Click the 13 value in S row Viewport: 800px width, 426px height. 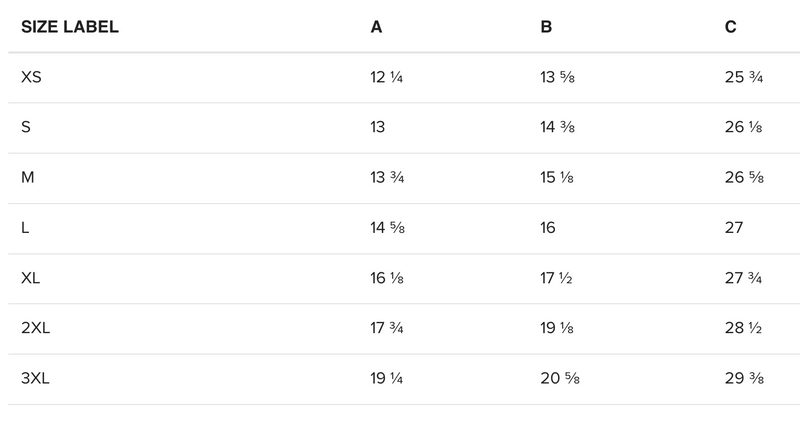click(x=378, y=127)
